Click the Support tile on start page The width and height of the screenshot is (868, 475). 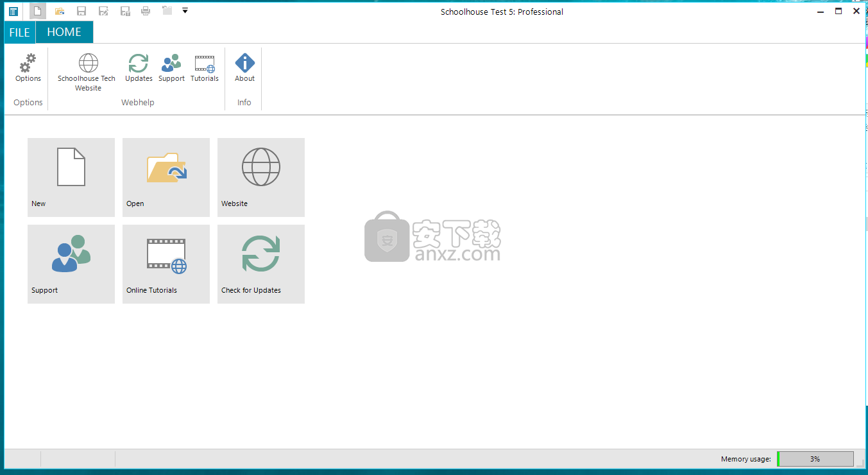(71, 264)
